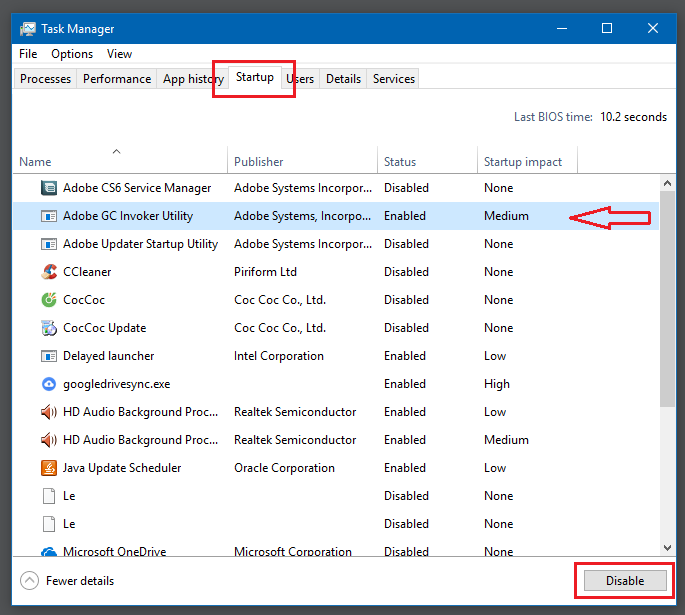Open the View menu
The width and height of the screenshot is (685, 615).
coord(119,54)
